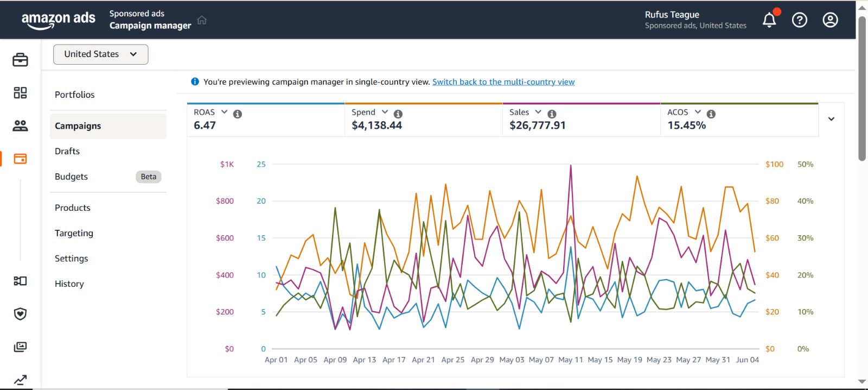Open the dashboard grid icon in sidebar

[20, 93]
